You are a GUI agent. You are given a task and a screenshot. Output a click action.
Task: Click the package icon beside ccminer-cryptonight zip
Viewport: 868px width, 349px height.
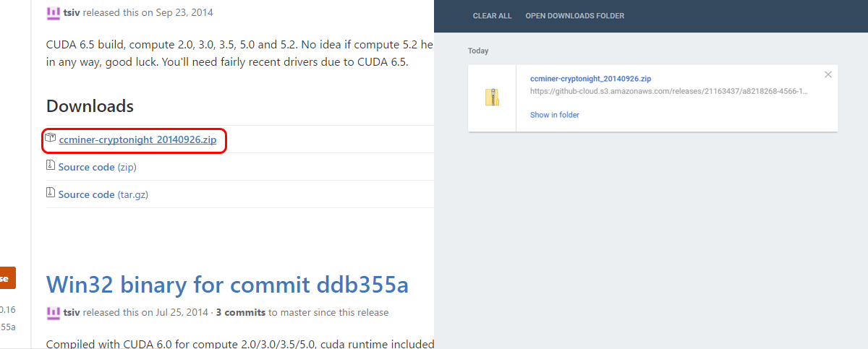(50, 139)
